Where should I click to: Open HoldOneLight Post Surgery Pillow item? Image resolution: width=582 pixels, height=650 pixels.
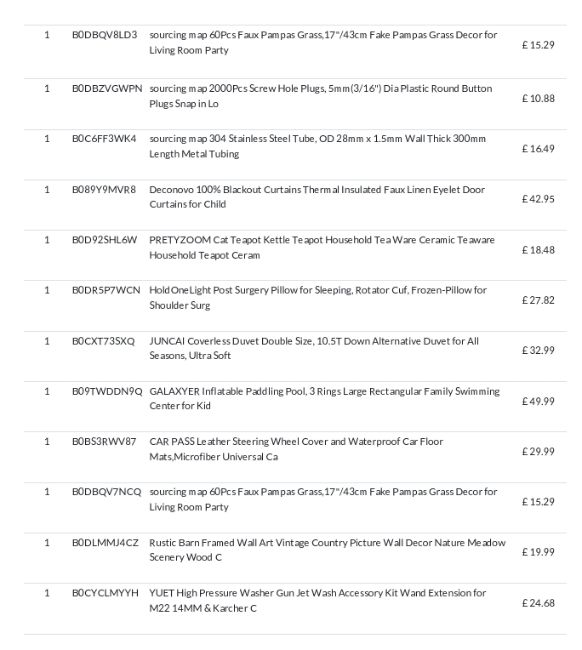tap(318, 298)
